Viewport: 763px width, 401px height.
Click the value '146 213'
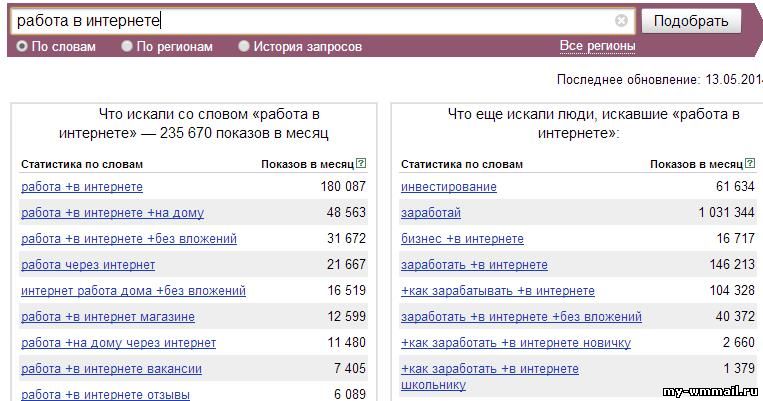point(732,265)
